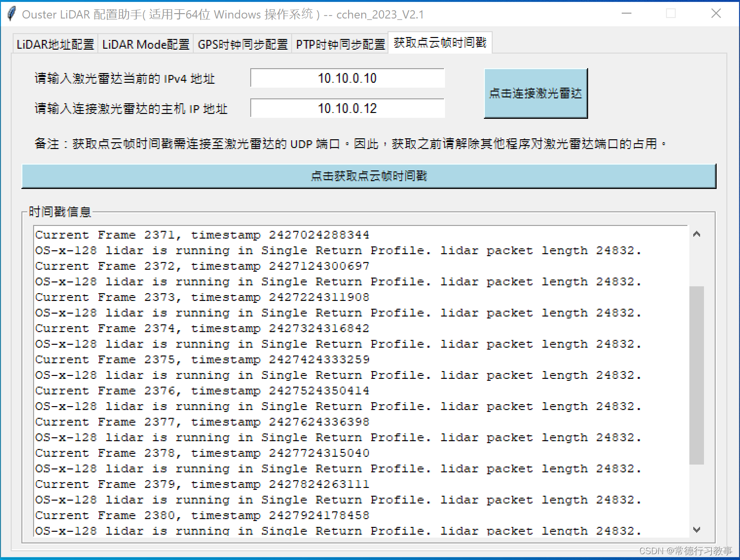The height and width of the screenshot is (560, 740).
Task: Click the scrollbar down arrow in timestamp log
Action: point(697,529)
